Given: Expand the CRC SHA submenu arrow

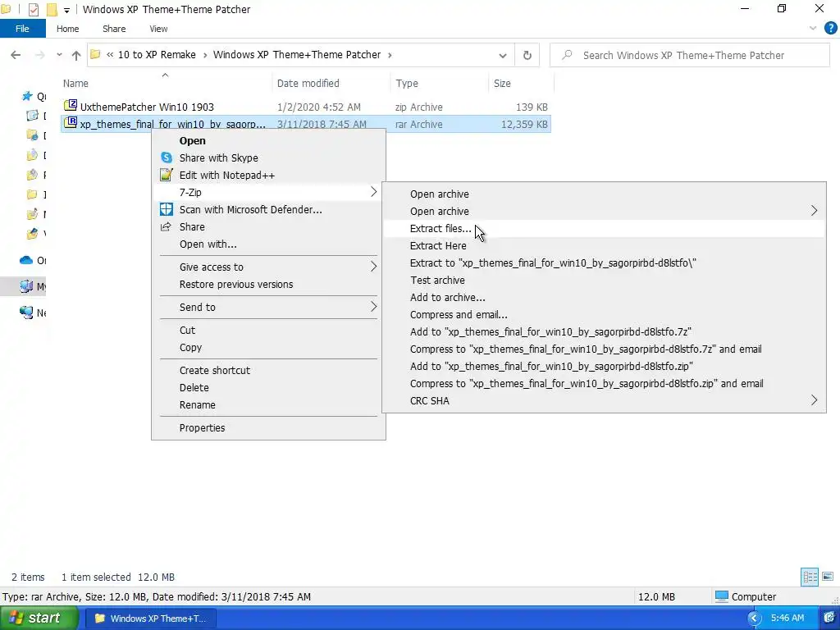Looking at the screenshot, I should coord(814,400).
